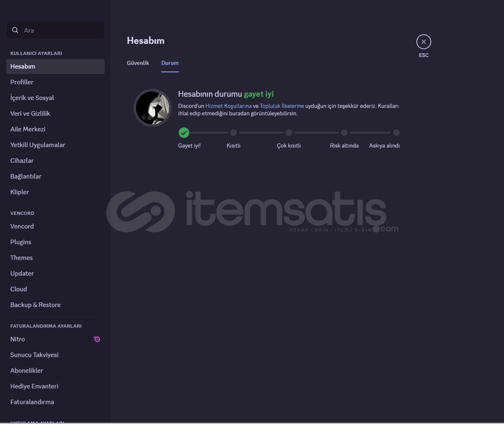Viewport: 504px width, 424px height.
Task: Click the Çok kısıtlı status step dot
Action: point(289,133)
